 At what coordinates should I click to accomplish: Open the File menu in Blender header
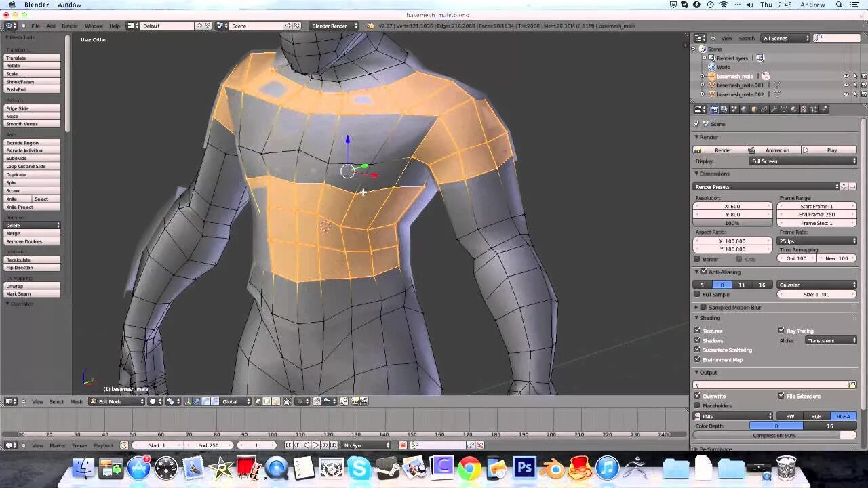35,26
